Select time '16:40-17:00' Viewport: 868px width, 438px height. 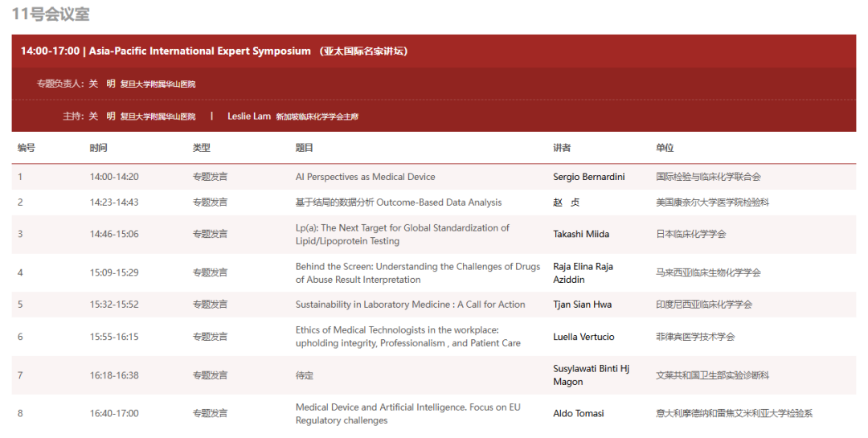114,414
